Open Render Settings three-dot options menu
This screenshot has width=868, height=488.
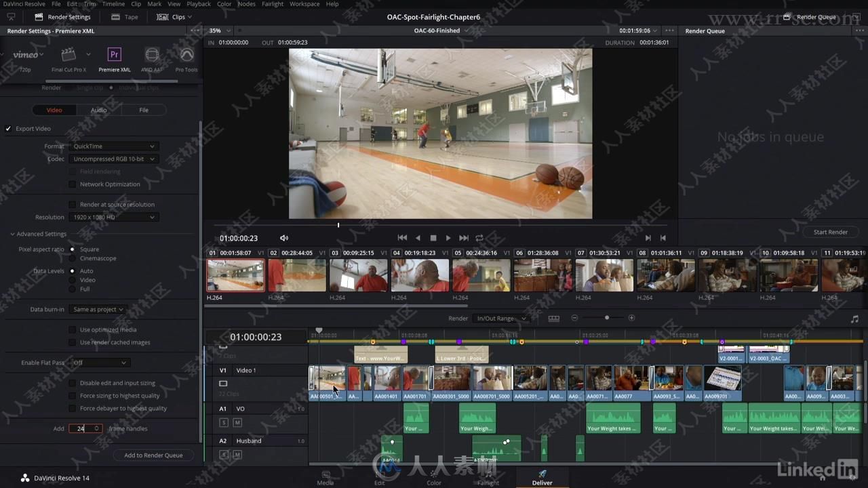195,31
